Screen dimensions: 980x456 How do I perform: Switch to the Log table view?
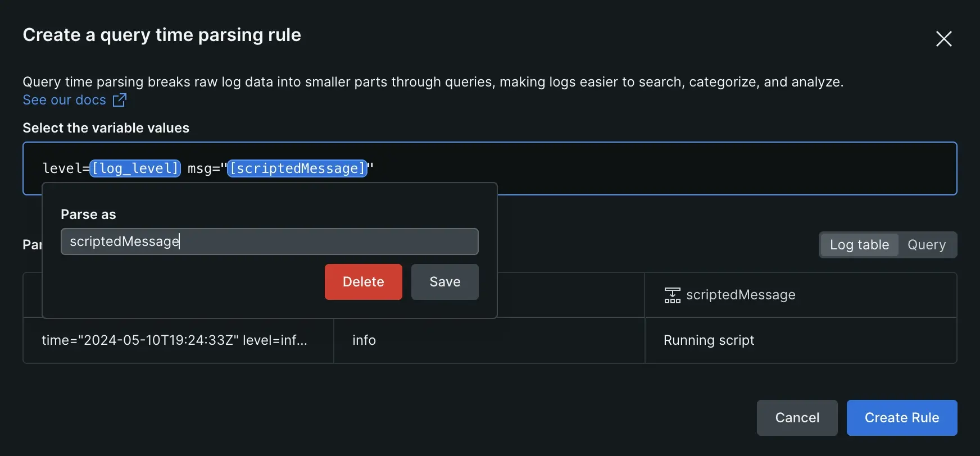(x=859, y=245)
